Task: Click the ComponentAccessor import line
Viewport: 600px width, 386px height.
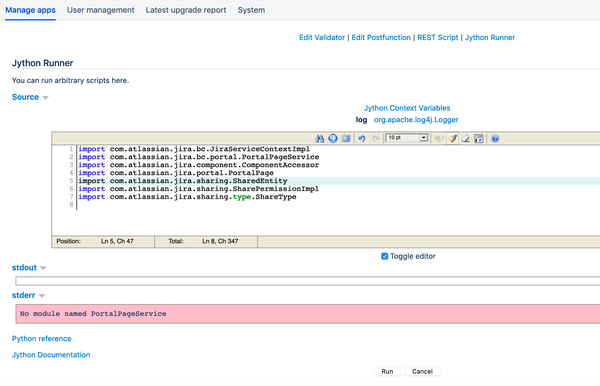Action: pyautogui.click(x=199, y=165)
